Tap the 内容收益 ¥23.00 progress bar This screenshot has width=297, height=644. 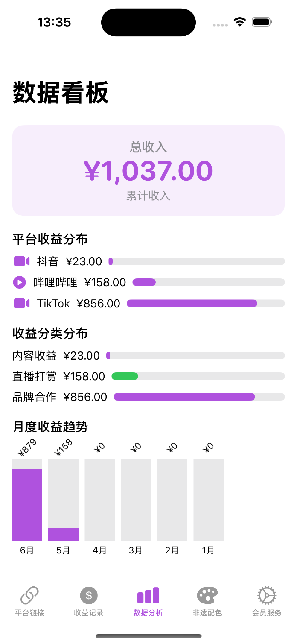coord(195,355)
